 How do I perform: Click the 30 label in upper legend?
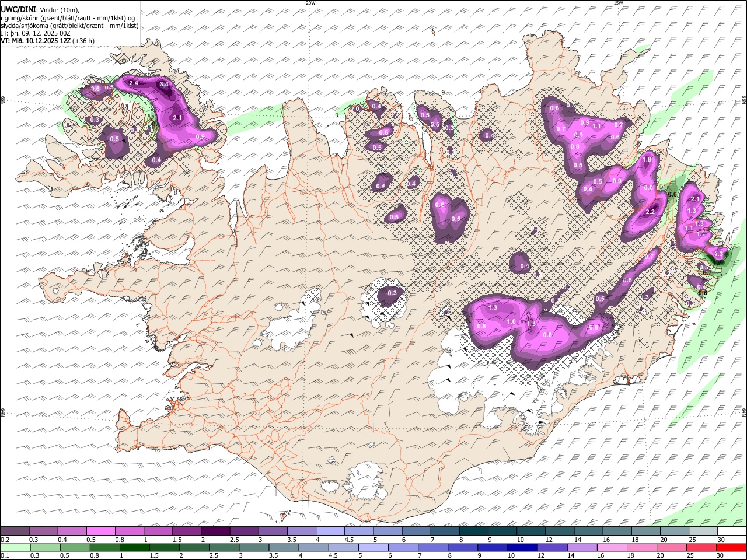[x=721, y=540]
